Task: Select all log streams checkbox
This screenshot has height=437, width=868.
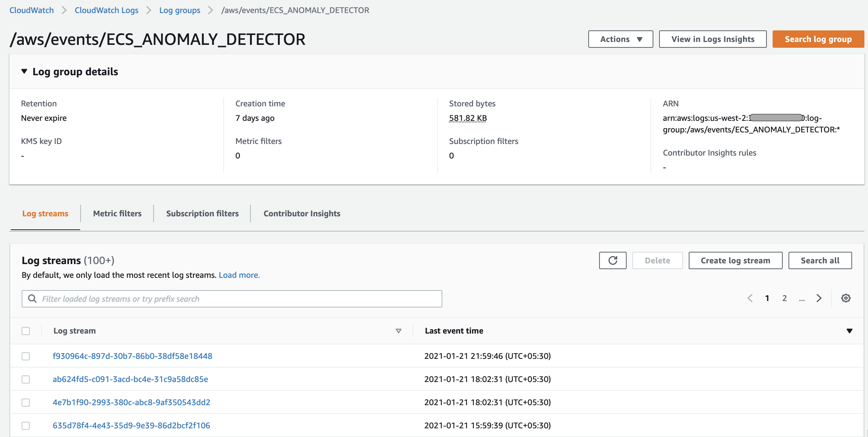Action: tap(26, 331)
